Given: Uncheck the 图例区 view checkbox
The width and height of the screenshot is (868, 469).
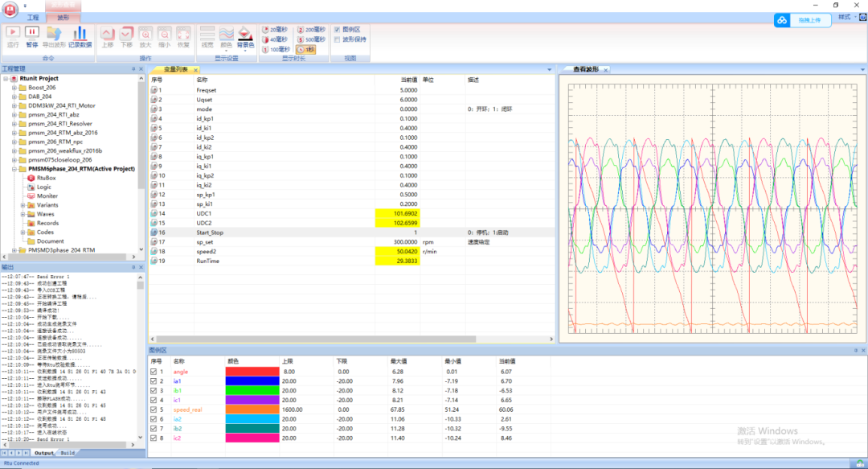Looking at the screenshot, I should click(x=338, y=29).
